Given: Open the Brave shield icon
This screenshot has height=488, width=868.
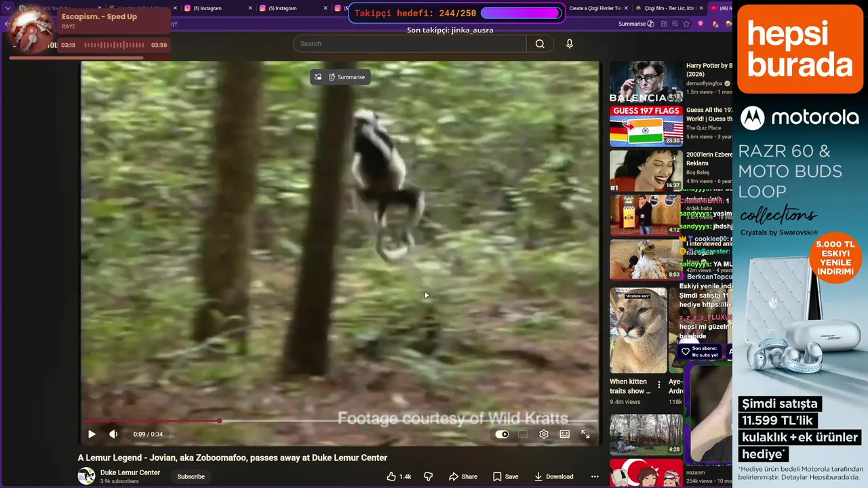Looking at the screenshot, I should [x=701, y=24].
